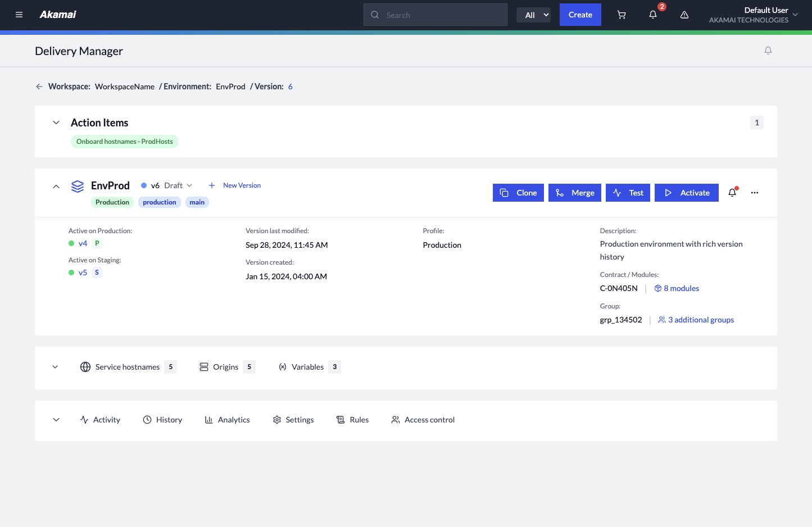Click the Delivery Manager bell icon
This screenshot has width=812, height=527.
click(768, 51)
